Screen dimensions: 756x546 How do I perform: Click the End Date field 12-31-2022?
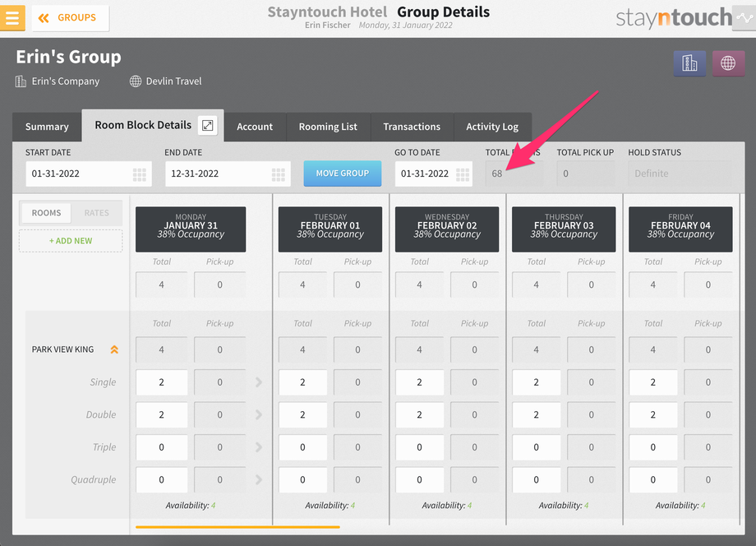(x=228, y=174)
